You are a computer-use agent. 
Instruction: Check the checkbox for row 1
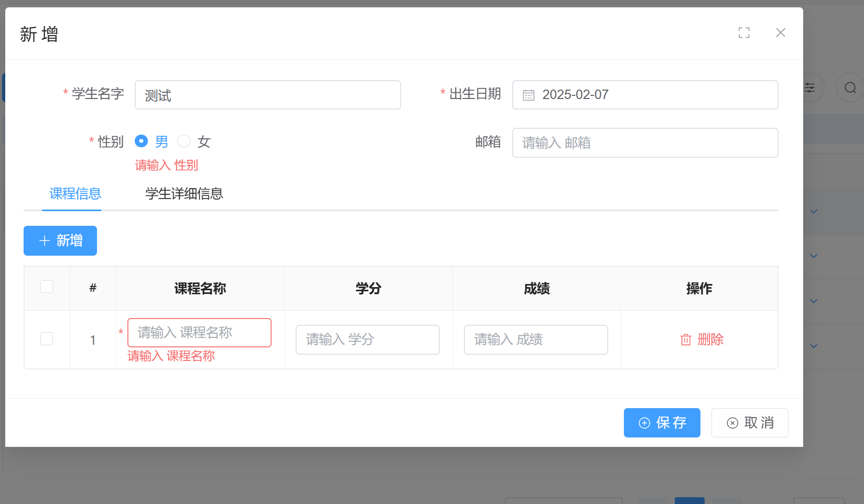(x=47, y=339)
